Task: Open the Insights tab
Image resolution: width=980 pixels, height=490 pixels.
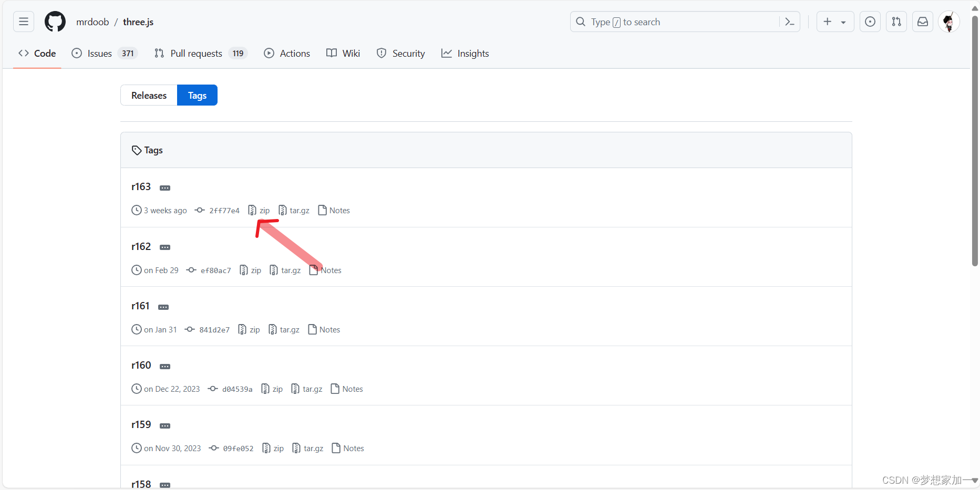Action: [x=465, y=53]
